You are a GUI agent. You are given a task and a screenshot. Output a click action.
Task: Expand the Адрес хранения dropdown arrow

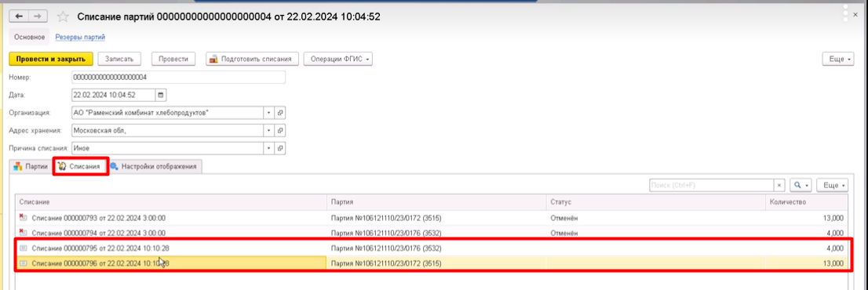click(268, 130)
